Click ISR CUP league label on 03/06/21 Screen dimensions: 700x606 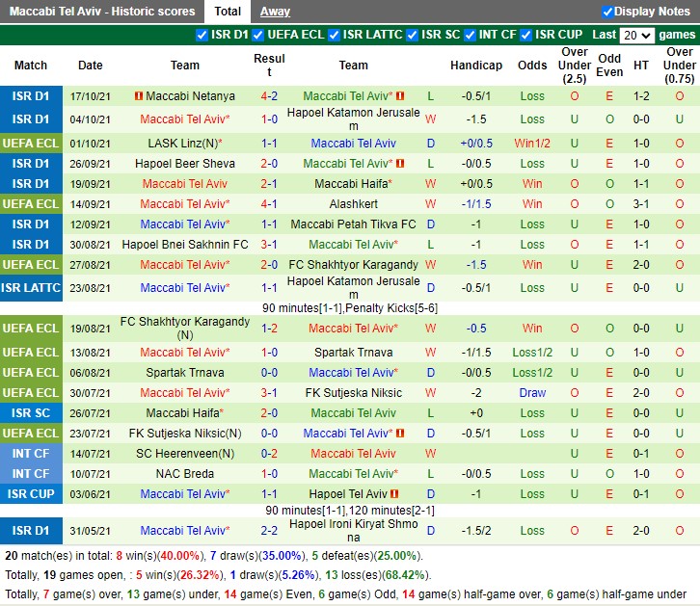click(x=31, y=493)
